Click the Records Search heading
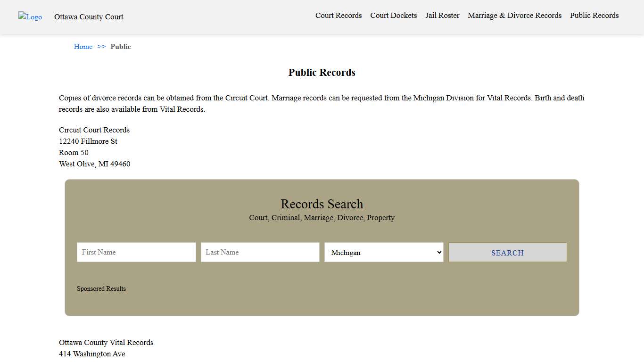The image size is (644, 362). pos(322,204)
